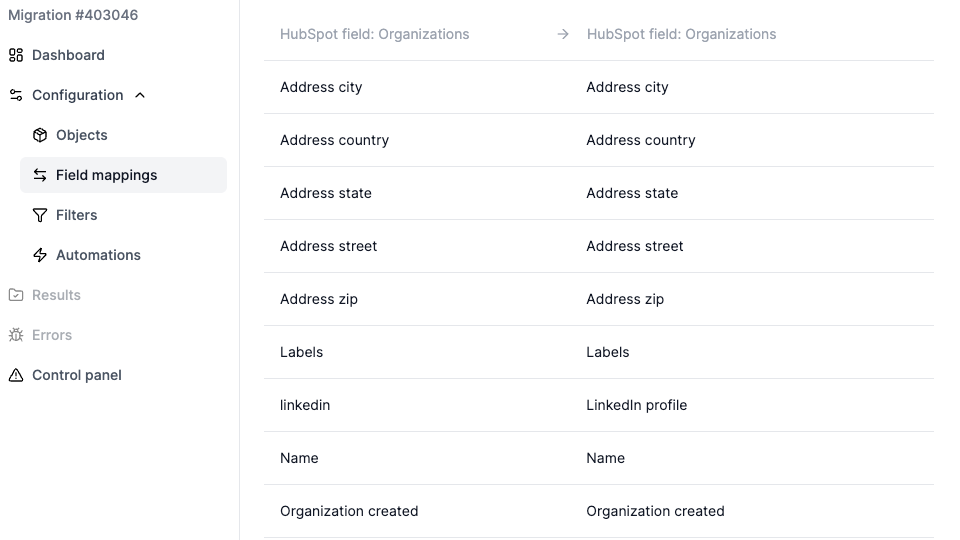
Task: Select the Migration #403046 title
Action: 73,15
